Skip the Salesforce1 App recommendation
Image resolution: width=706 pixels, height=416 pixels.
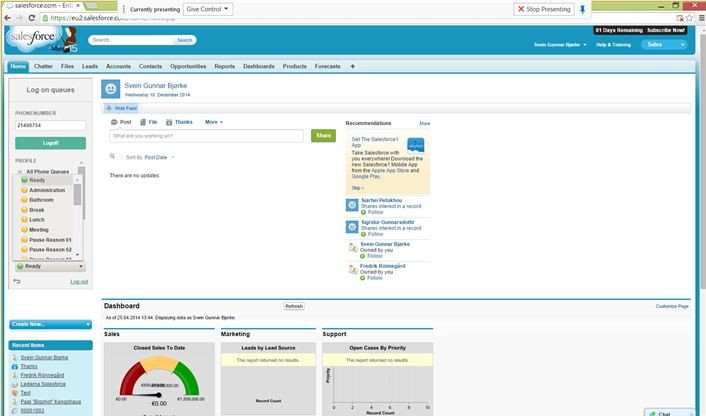pos(357,188)
